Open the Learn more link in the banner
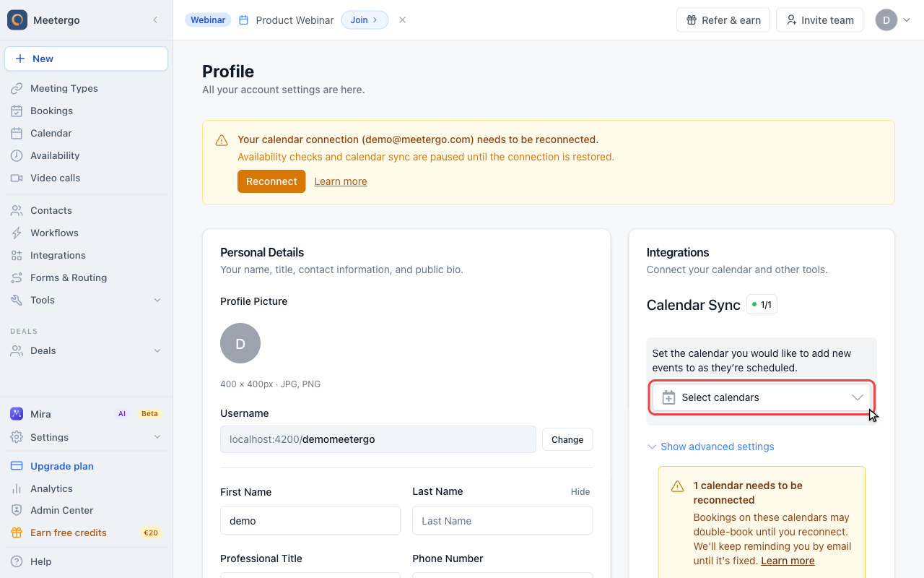This screenshot has width=924, height=578. (x=341, y=181)
